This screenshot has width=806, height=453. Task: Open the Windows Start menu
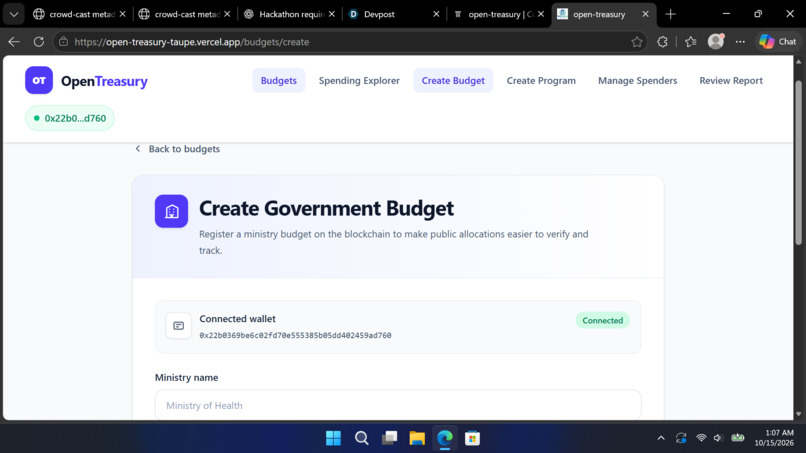(334, 438)
